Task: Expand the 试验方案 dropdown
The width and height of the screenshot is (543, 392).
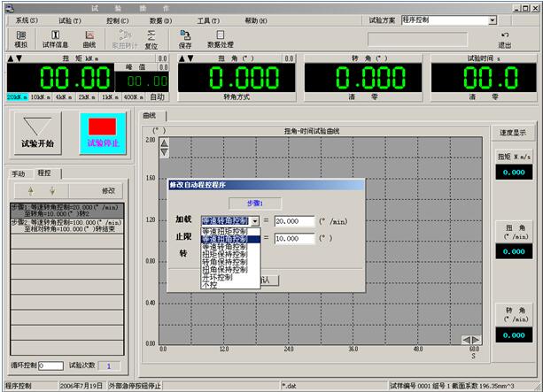Action: point(492,19)
